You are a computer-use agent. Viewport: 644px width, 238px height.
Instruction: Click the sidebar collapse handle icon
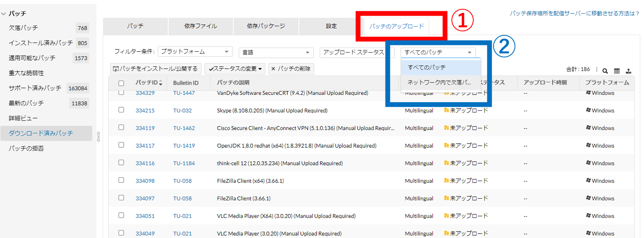pos(98,137)
